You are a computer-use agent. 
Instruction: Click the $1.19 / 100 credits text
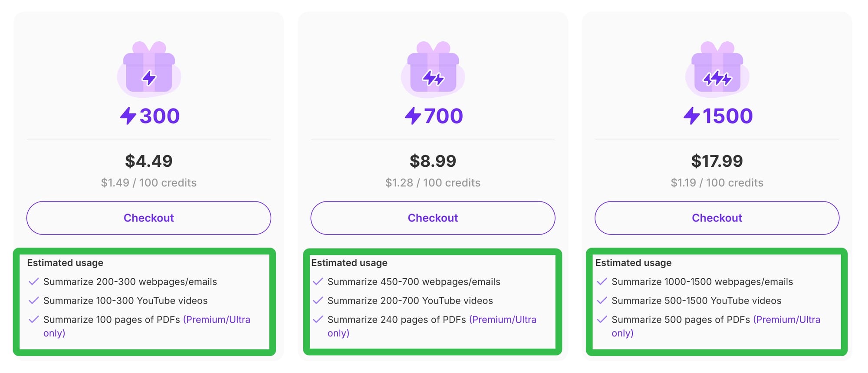[x=717, y=183]
